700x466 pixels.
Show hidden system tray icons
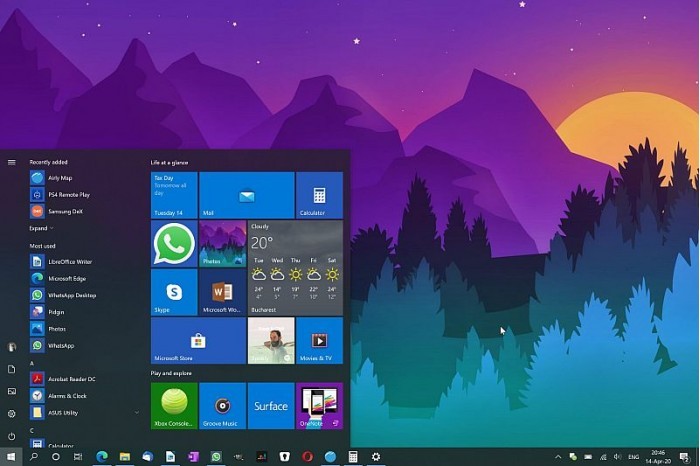click(x=558, y=456)
